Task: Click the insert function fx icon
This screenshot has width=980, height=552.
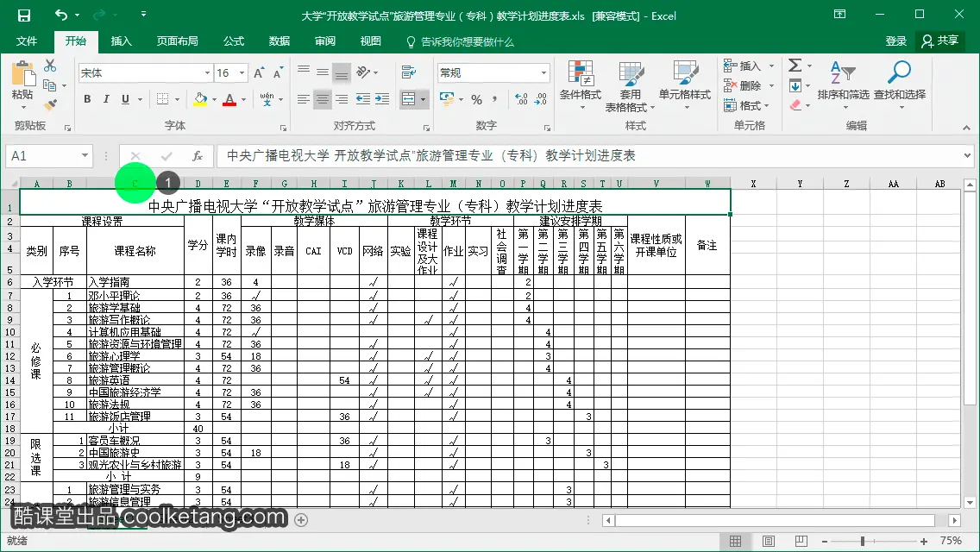Action: (x=198, y=155)
